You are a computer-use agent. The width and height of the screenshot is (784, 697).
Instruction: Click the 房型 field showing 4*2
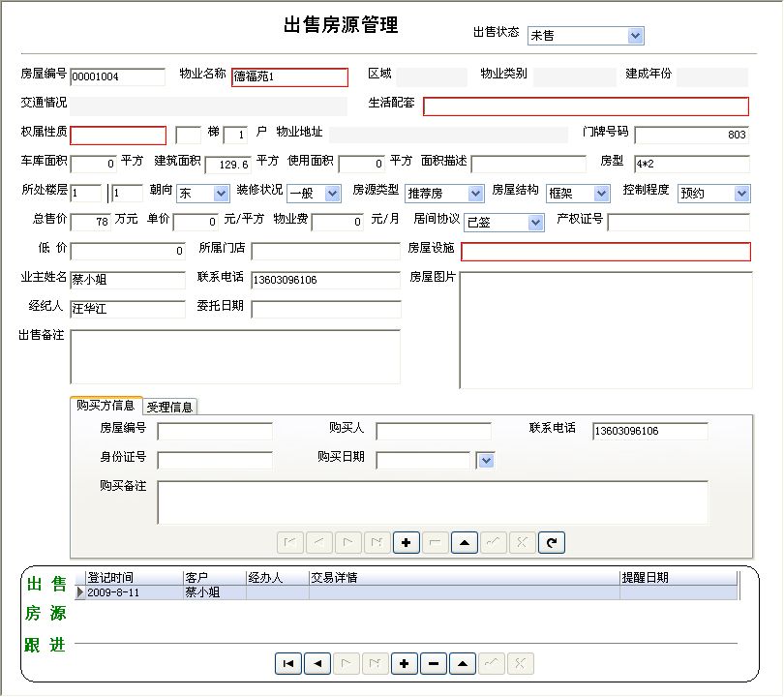coord(692,164)
